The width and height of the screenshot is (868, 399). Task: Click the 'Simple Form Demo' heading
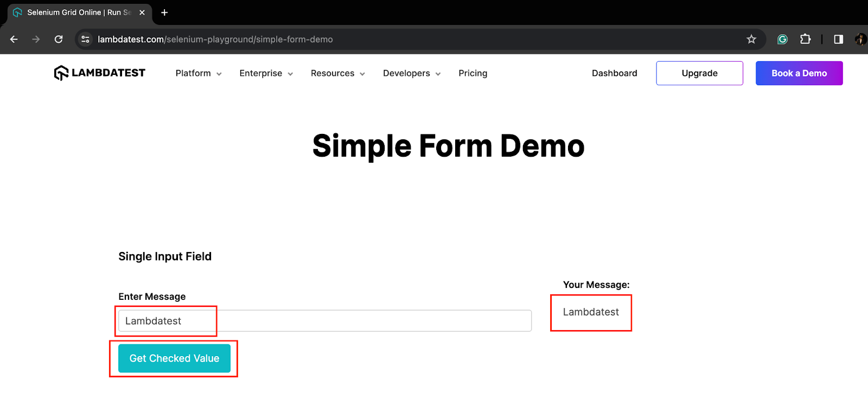coord(449,146)
